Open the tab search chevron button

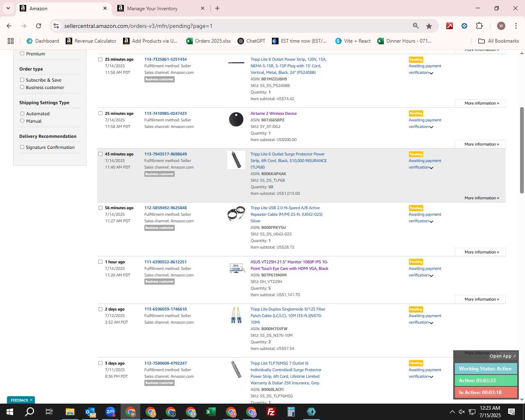8,8
